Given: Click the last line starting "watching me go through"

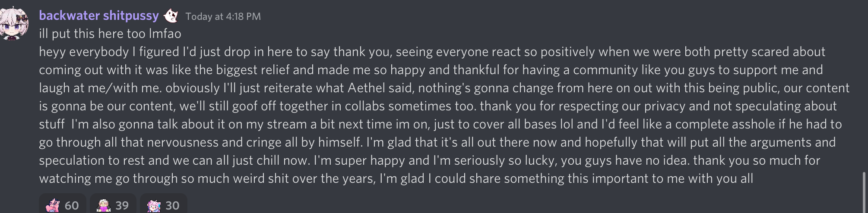Looking at the screenshot, I should point(396,179).
